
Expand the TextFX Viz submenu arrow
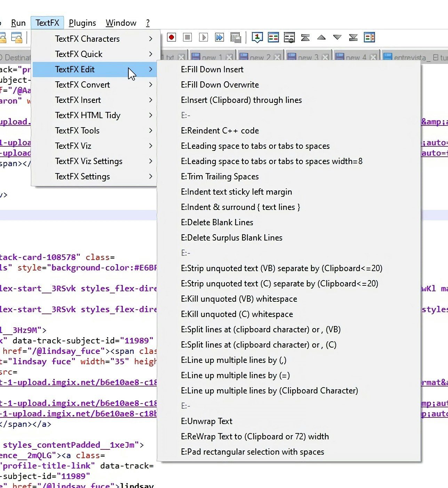click(151, 146)
